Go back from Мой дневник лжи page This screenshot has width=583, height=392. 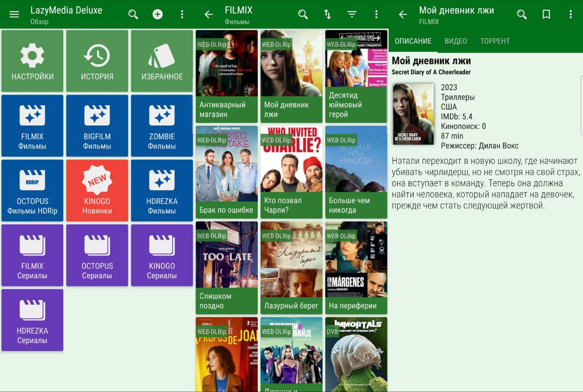[403, 14]
